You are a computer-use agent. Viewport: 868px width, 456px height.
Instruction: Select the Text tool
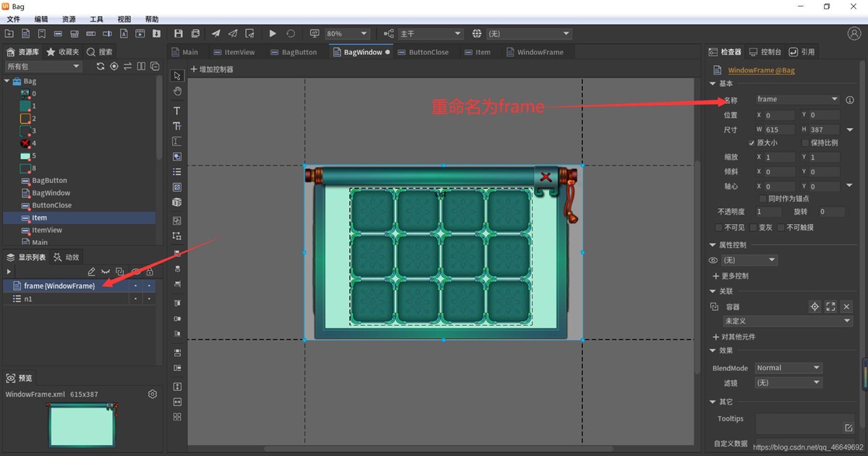pyautogui.click(x=177, y=111)
